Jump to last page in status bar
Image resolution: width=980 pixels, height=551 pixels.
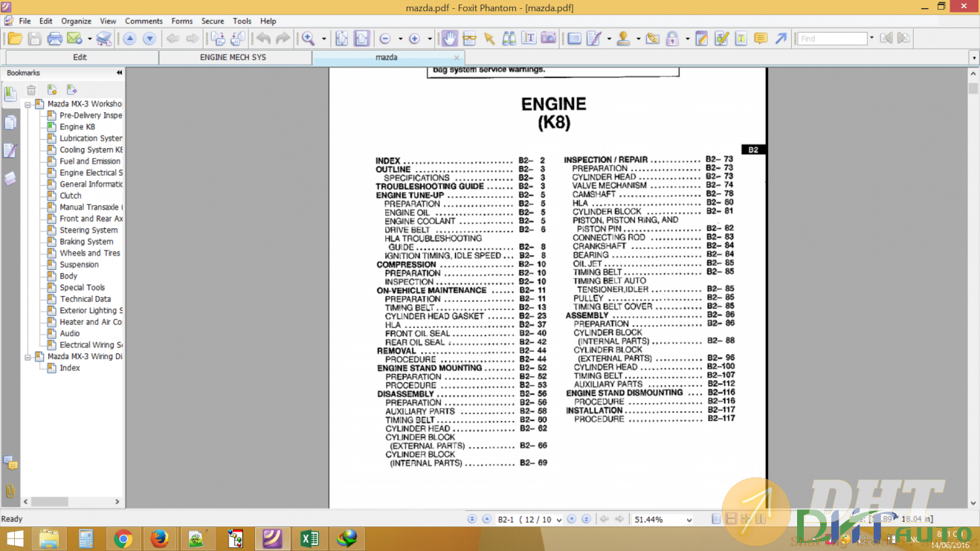tap(586, 519)
